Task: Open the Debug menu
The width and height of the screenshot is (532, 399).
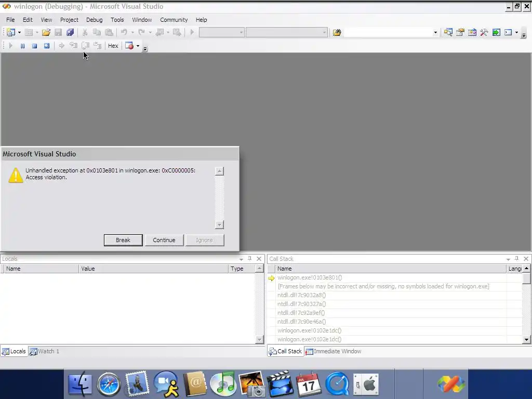Action: click(x=95, y=20)
